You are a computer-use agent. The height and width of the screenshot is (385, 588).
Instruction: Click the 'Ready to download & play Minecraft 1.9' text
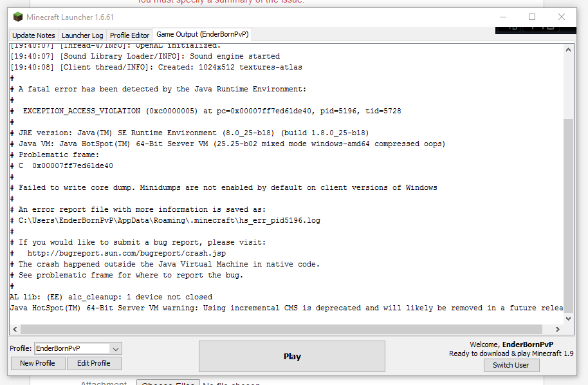(x=511, y=353)
